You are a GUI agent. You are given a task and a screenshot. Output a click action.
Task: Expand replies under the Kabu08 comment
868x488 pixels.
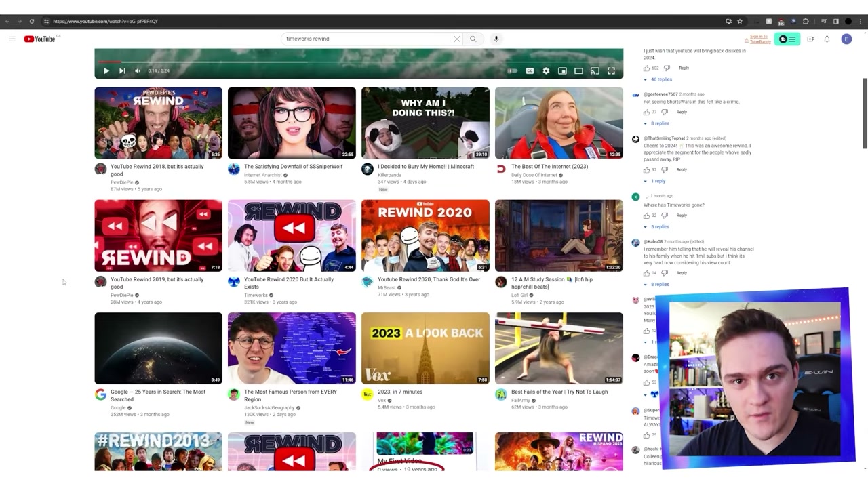tap(656, 284)
